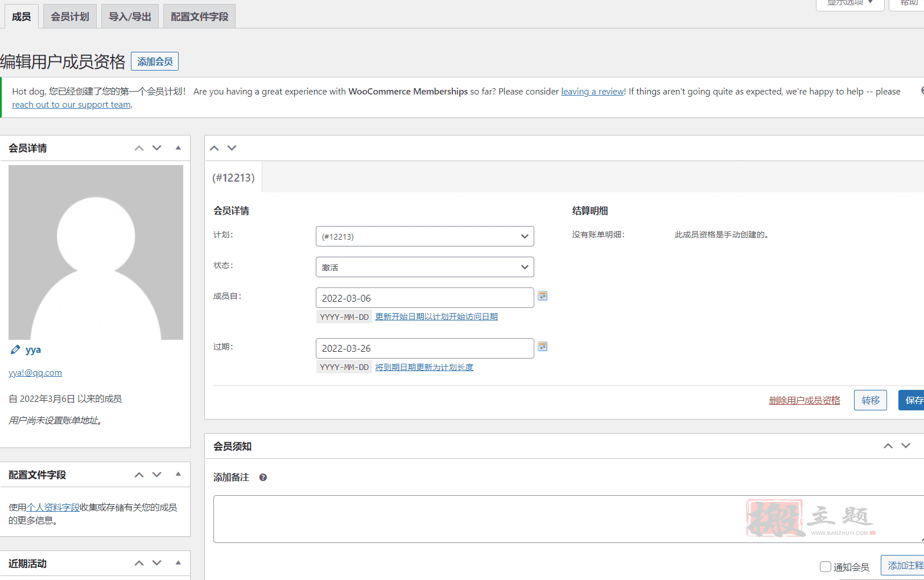The width and height of the screenshot is (924, 580).
Task: Toggle the 通知会员 checkbox
Action: (x=826, y=566)
